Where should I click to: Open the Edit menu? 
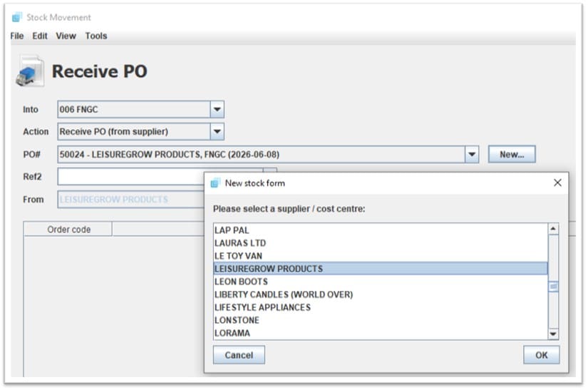[x=40, y=36]
